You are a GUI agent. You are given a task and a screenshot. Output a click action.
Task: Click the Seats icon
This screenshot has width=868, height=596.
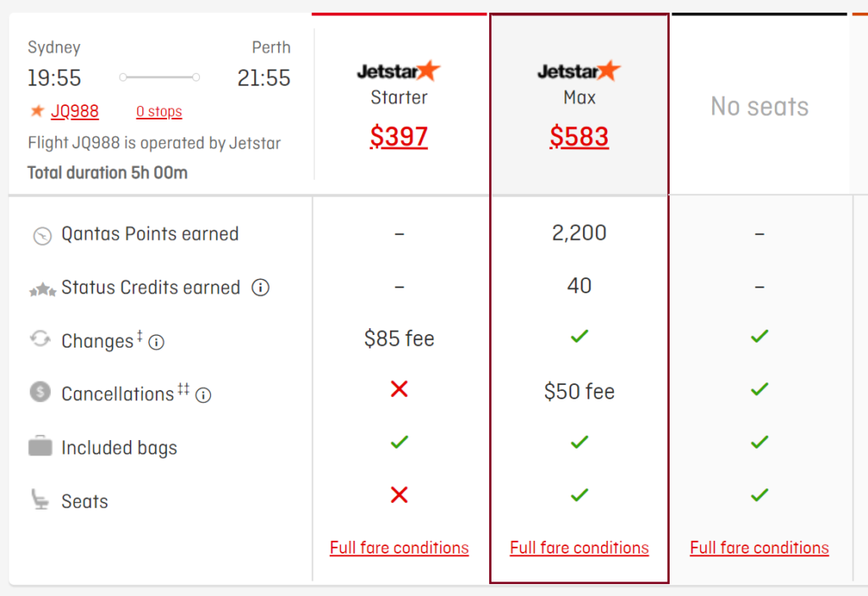tap(40, 499)
